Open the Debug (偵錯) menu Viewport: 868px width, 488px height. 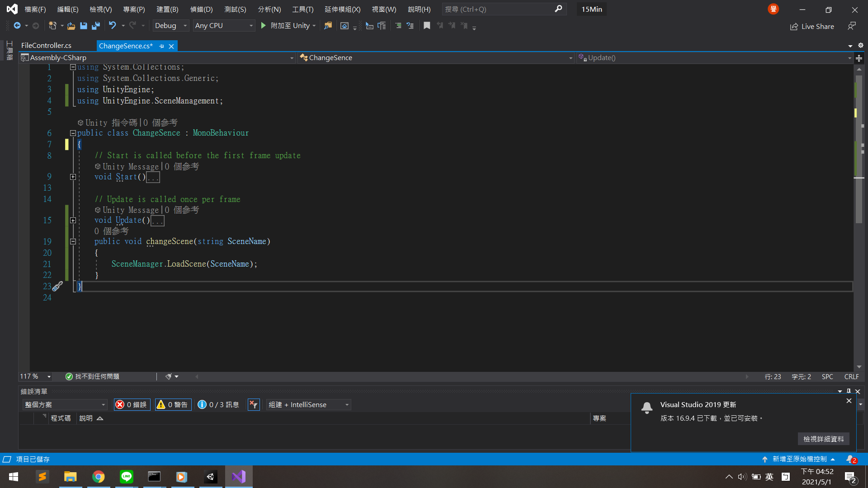201,9
